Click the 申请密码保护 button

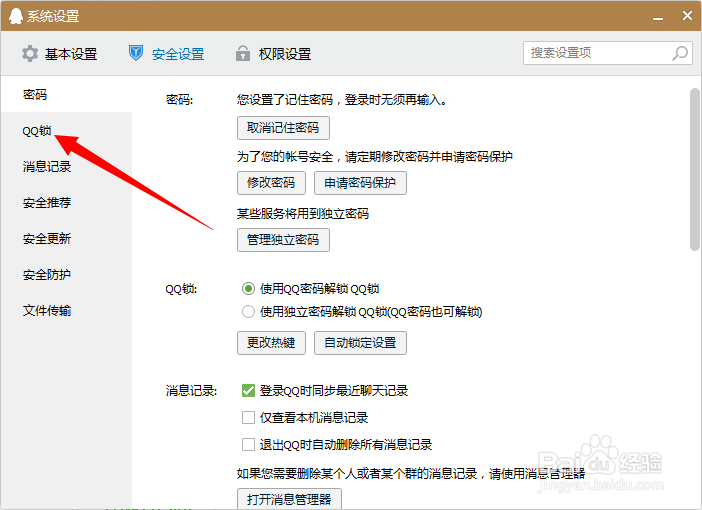tap(360, 183)
